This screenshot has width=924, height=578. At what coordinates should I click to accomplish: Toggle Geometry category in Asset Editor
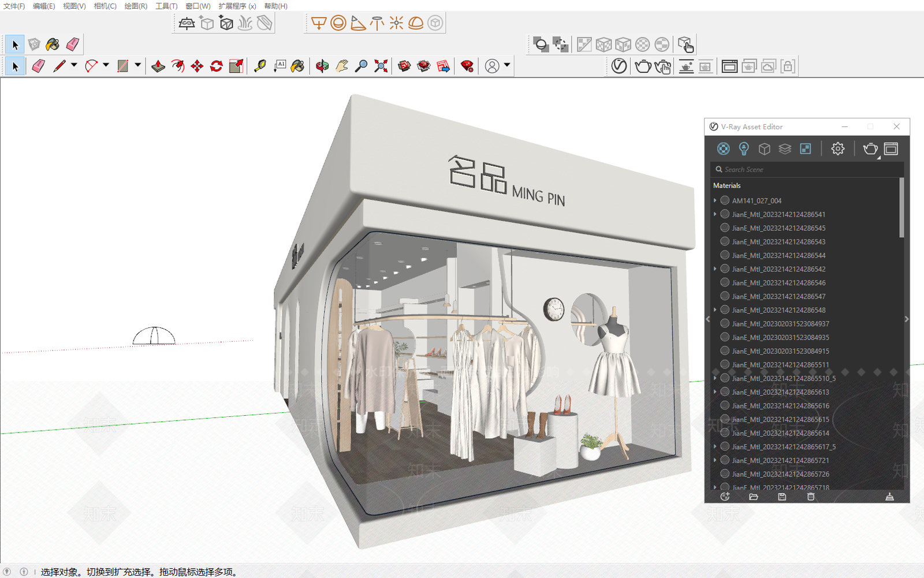pyautogui.click(x=765, y=149)
